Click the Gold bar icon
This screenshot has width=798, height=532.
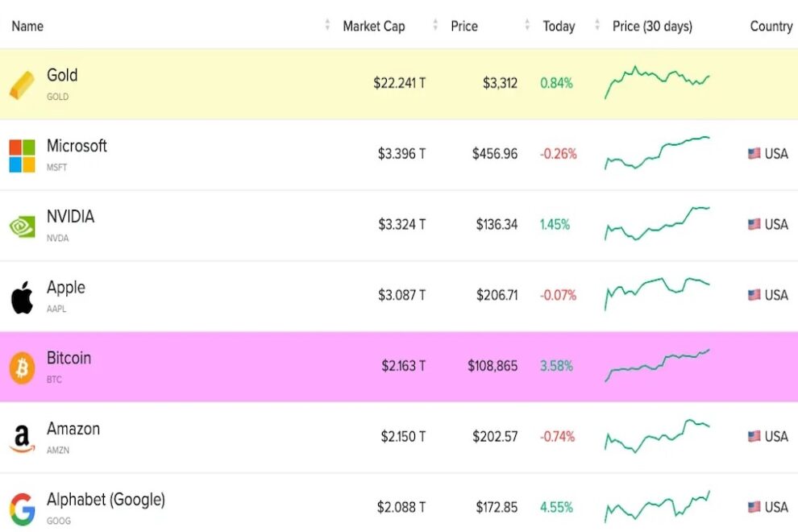tap(22, 85)
